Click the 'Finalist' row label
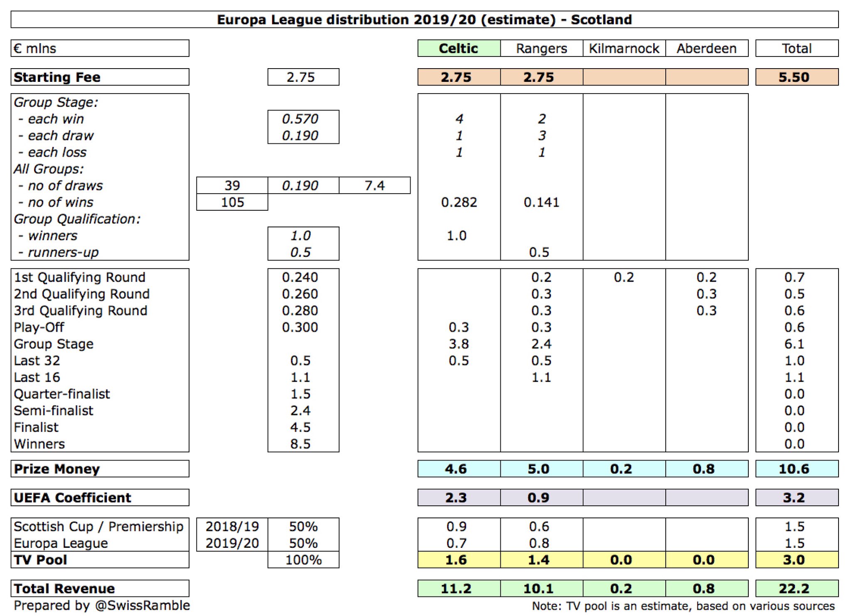The height and width of the screenshot is (616, 851). click(36, 427)
